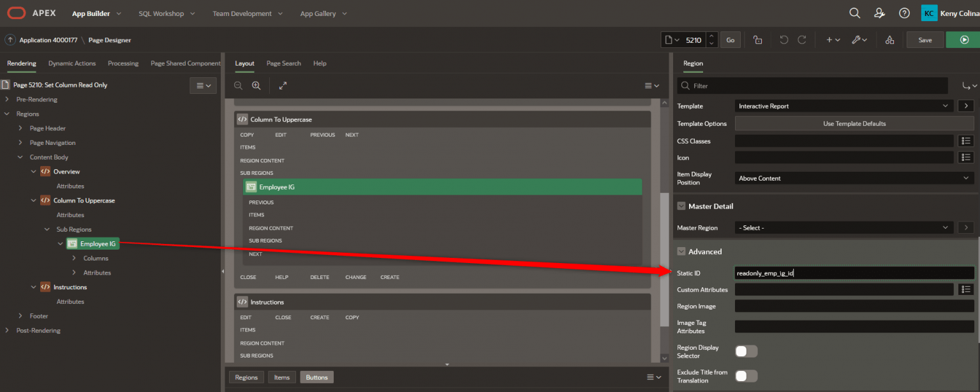Toggle Exclude Title from Translation switch
Screen dimensions: 980x392
[746, 376]
